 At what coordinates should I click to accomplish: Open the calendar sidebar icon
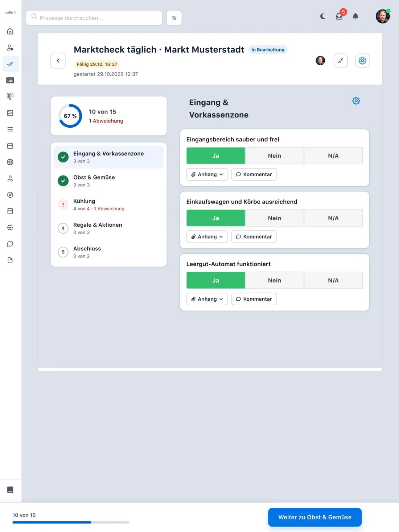click(10, 146)
